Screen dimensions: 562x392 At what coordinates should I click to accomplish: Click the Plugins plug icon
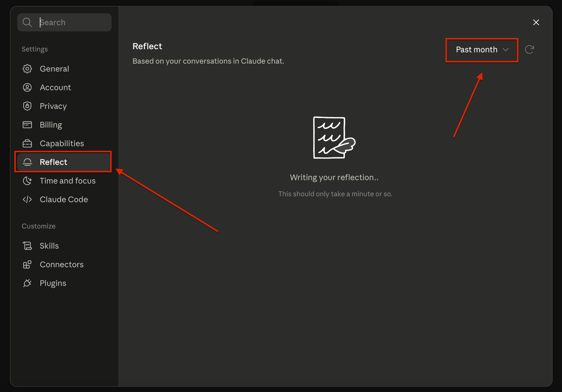(27, 283)
